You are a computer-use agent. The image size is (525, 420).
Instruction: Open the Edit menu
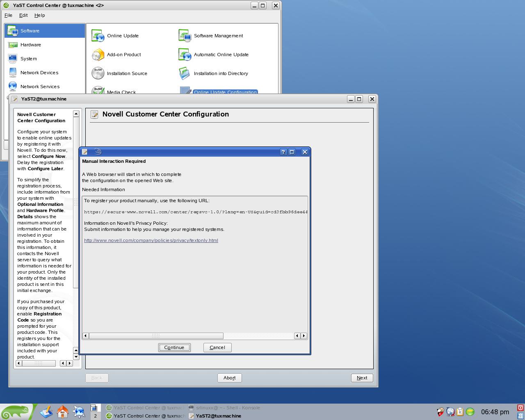23,15
